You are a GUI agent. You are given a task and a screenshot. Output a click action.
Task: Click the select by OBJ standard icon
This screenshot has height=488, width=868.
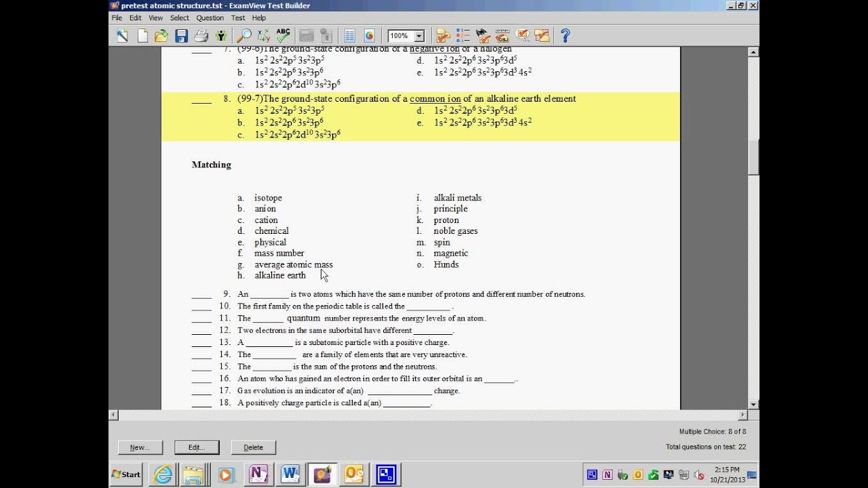point(502,36)
